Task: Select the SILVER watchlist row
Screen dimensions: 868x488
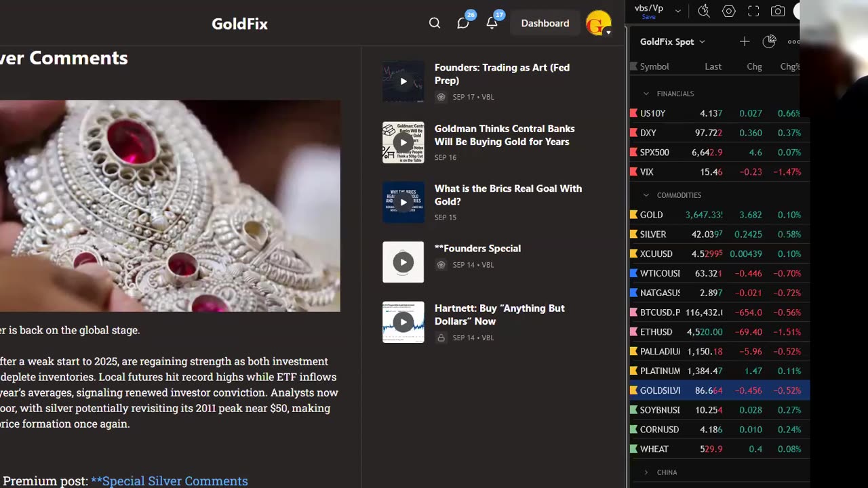Action: coord(719,235)
